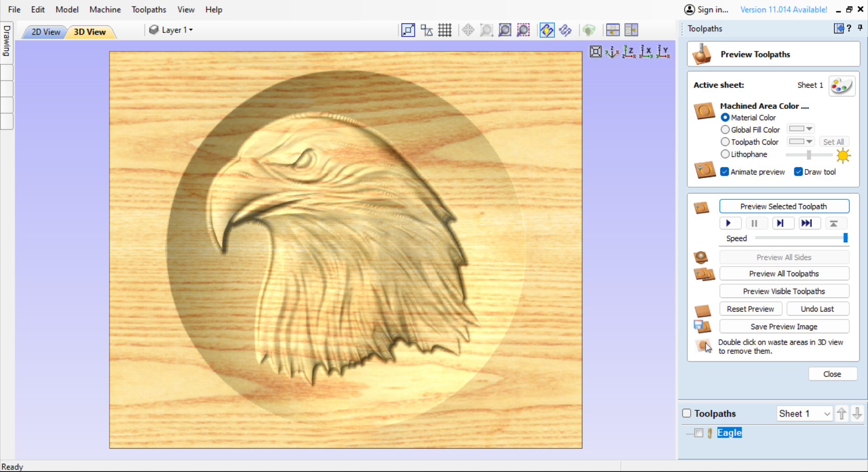Screen dimensions: 868x472
Task: Open the Global Fill Color dropdown
Action: [x=809, y=129]
